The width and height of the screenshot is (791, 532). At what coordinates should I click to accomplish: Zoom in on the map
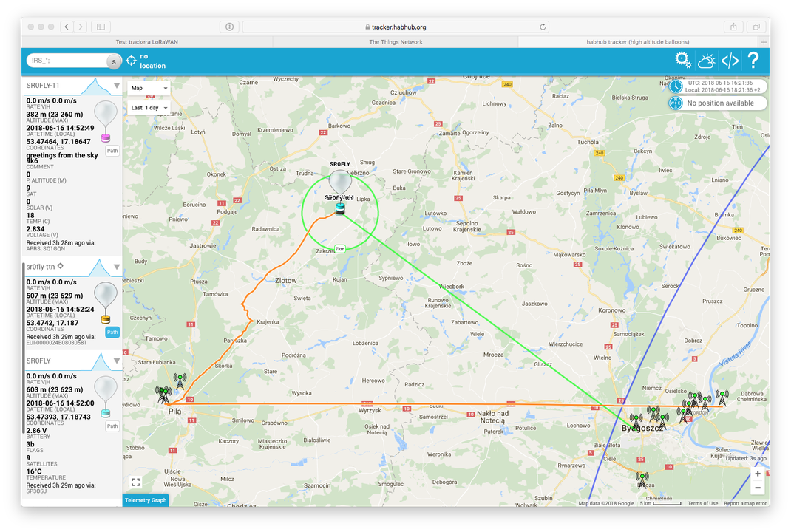coord(758,474)
